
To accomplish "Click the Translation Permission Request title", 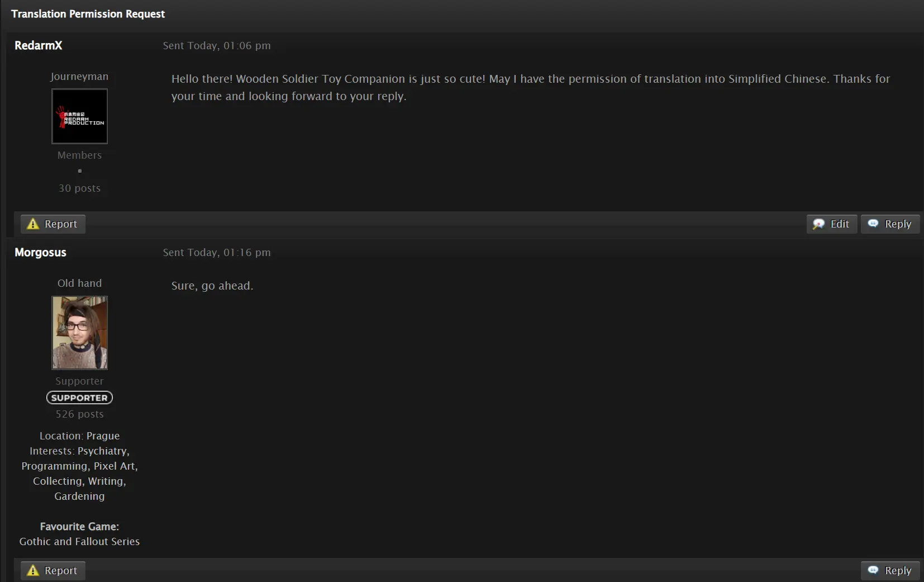I will click(x=88, y=14).
